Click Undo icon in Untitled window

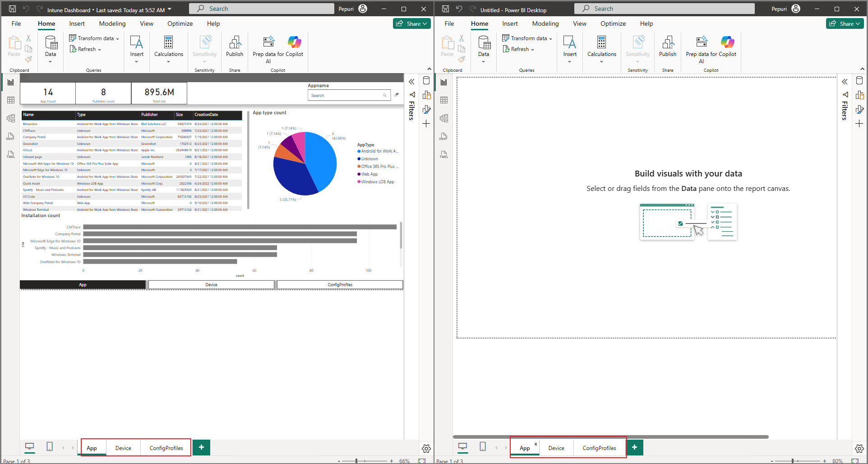(x=459, y=9)
